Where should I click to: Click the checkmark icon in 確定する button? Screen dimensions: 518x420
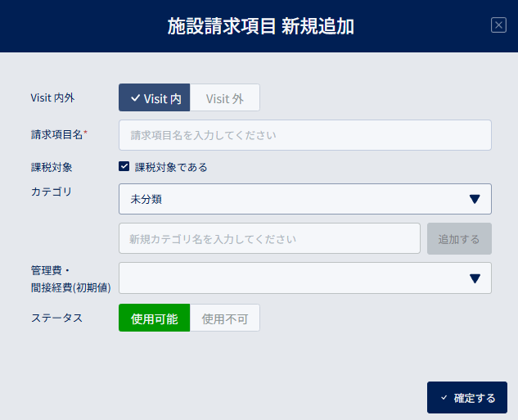tap(444, 398)
